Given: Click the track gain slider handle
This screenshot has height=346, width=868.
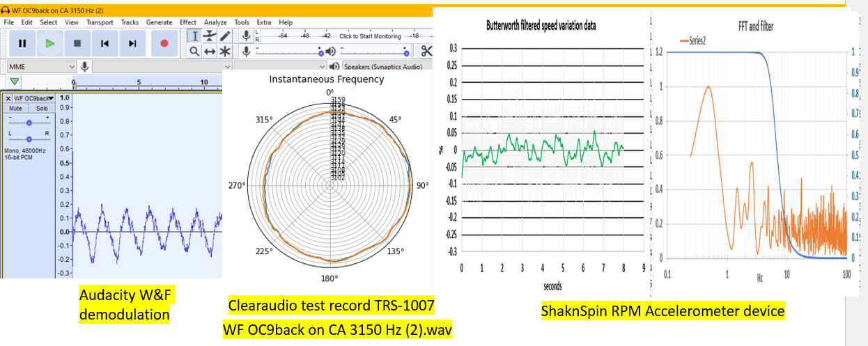Looking at the screenshot, I should [x=29, y=123].
